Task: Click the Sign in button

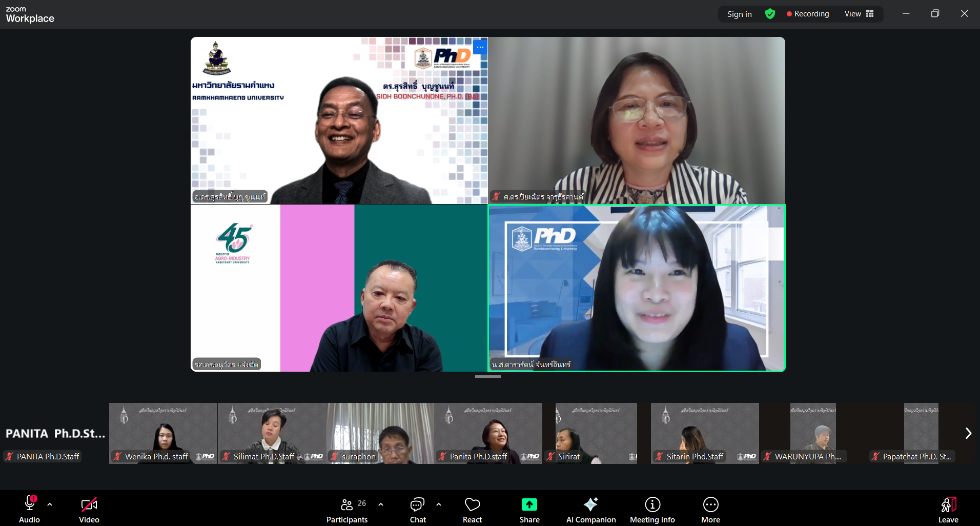Action: pos(739,14)
